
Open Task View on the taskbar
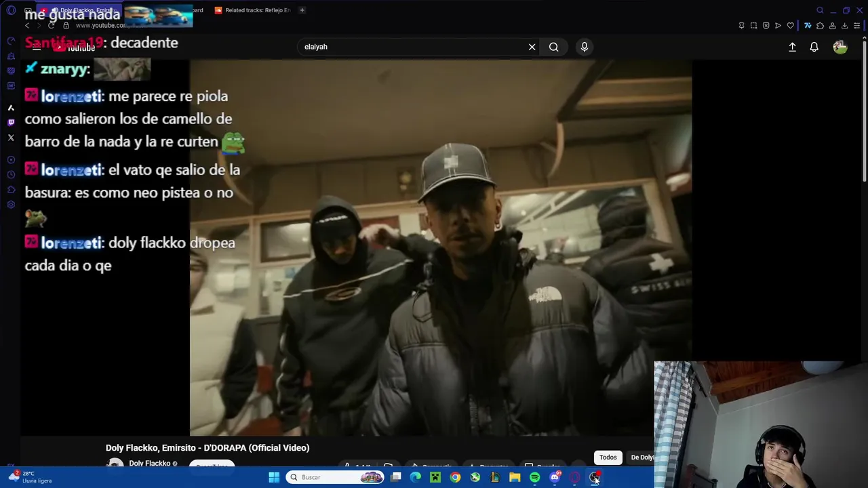click(396, 477)
